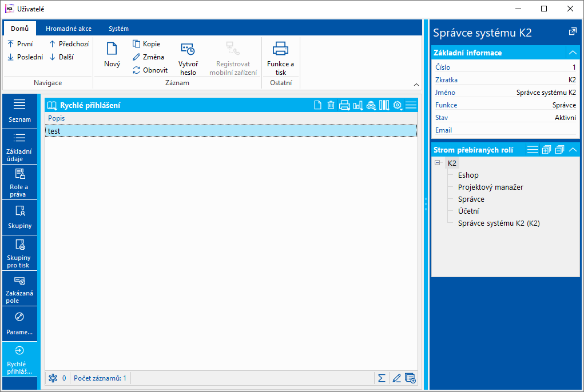Click the Funkce field link
This screenshot has height=392, width=584.
point(446,105)
